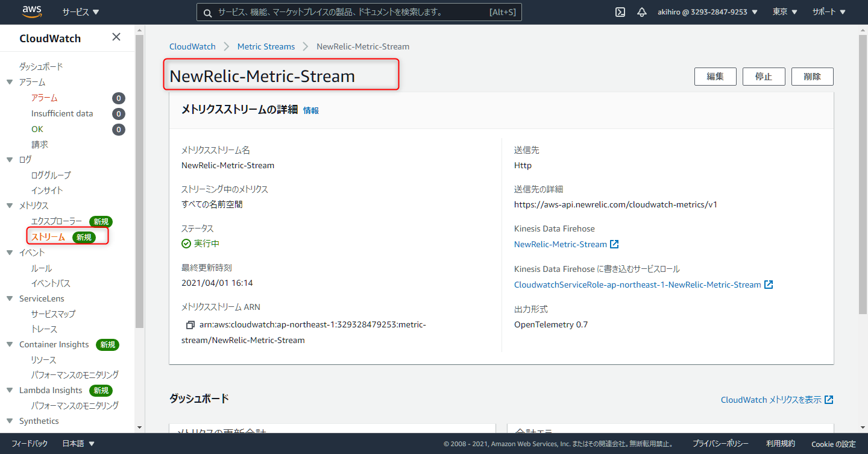Collapse the アラーム section
Image resolution: width=868 pixels, height=454 pixels.
click(10, 82)
